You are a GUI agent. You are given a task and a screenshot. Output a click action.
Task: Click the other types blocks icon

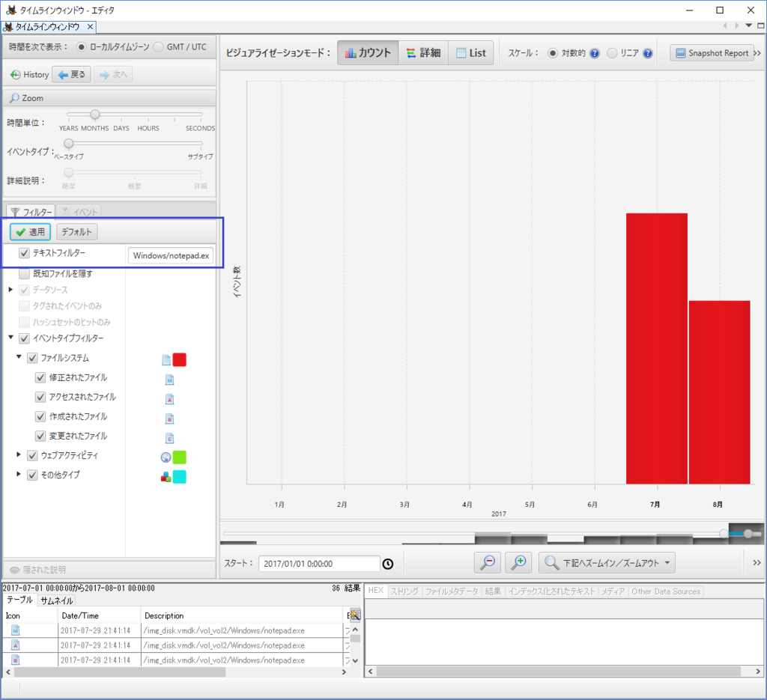(x=166, y=477)
